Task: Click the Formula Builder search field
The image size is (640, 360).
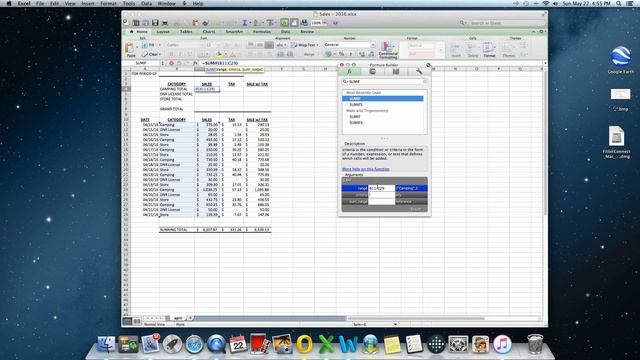Action: click(x=384, y=82)
